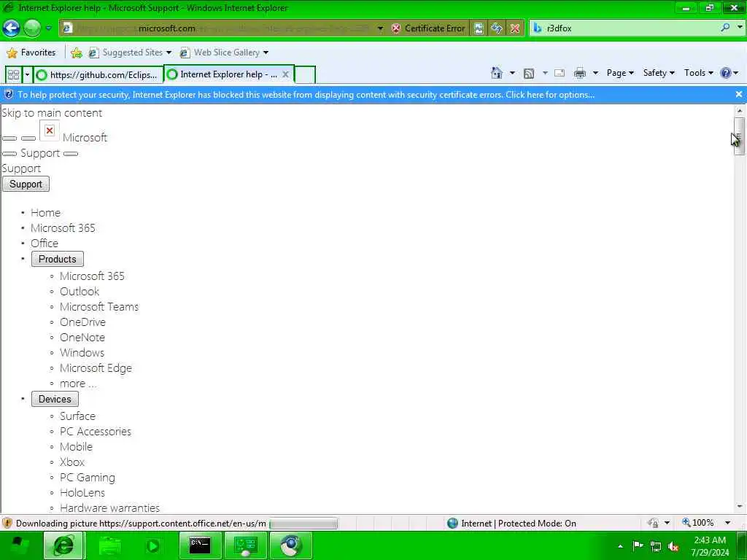The image size is (747, 560).
Task: Click the Microsoft Edge link
Action: [x=96, y=368]
